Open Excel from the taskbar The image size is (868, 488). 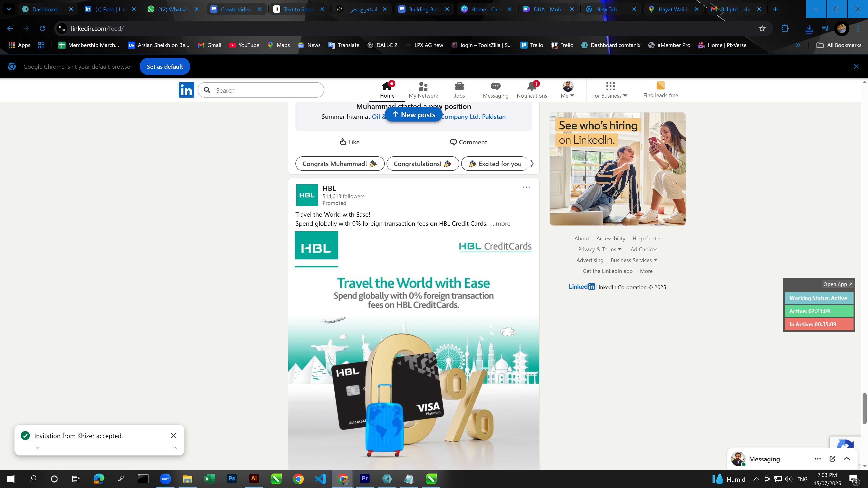coord(210,479)
